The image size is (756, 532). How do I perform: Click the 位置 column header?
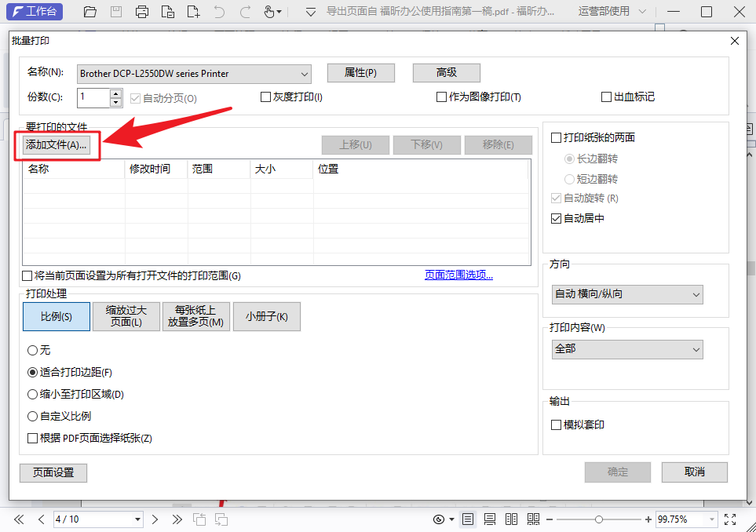click(421, 169)
